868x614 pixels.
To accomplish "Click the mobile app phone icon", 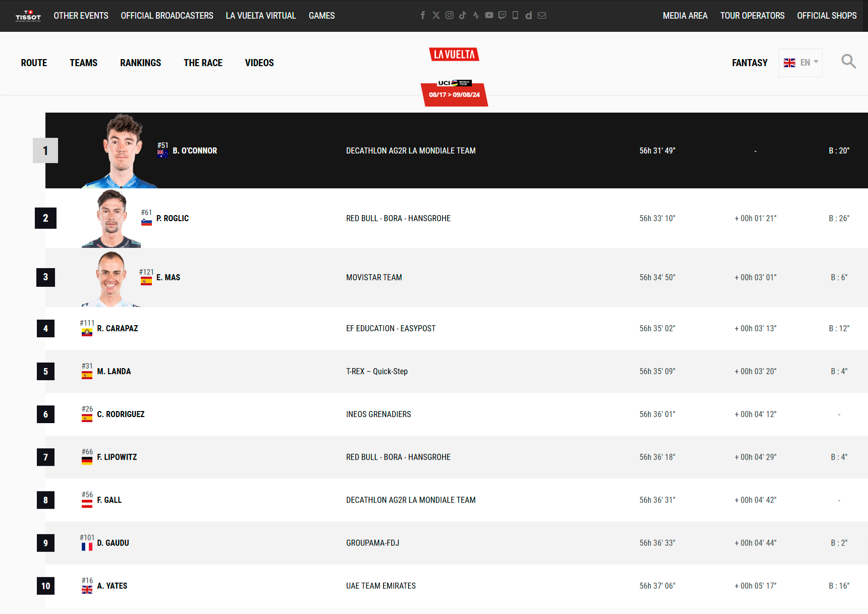I will 515,15.
